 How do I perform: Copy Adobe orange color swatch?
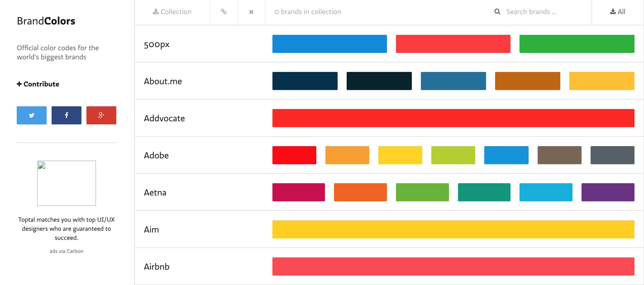pos(347,155)
